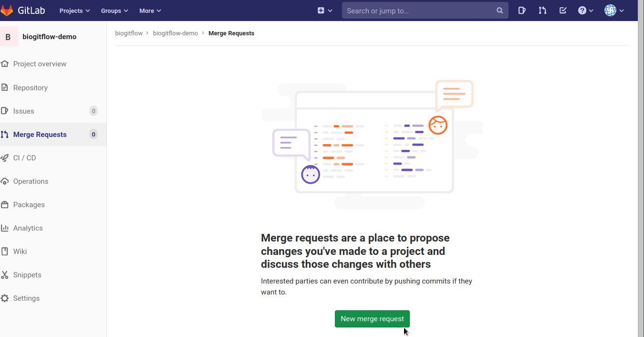Click the CI / CD rocket icon
The width and height of the screenshot is (644, 337).
pyautogui.click(x=5, y=158)
